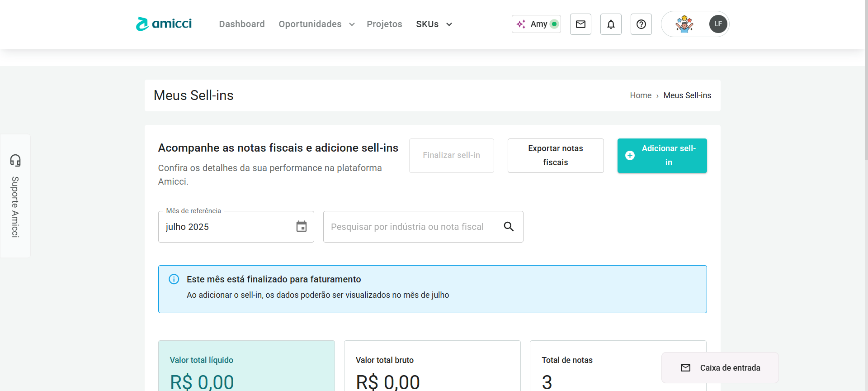This screenshot has width=868, height=391.
Task: Expand the SKUs dropdown menu
Action: (434, 24)
